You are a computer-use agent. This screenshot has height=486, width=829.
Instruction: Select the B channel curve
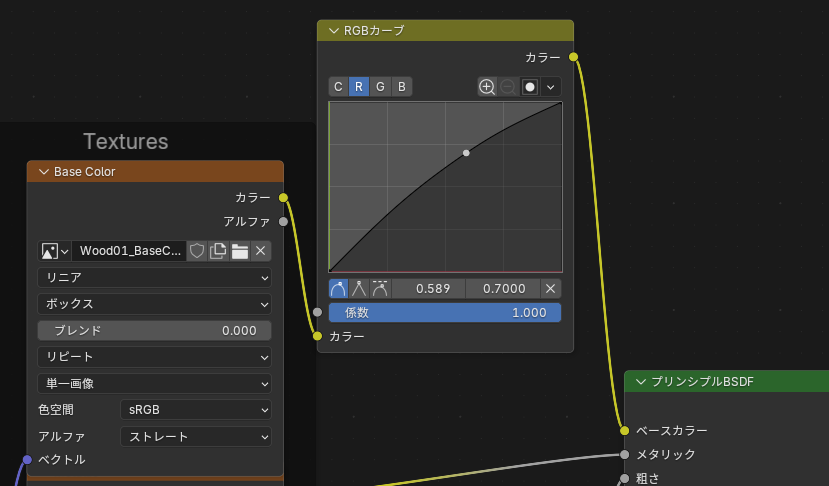pyautogui.click(x=401, y=87)
